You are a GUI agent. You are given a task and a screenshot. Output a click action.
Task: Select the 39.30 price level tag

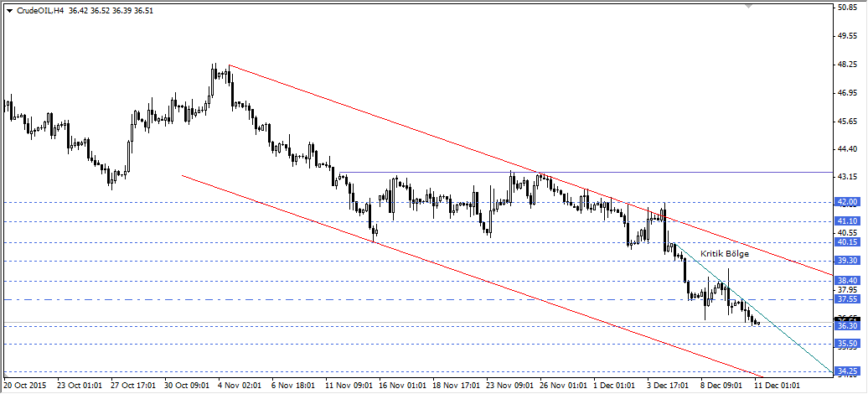847,261
